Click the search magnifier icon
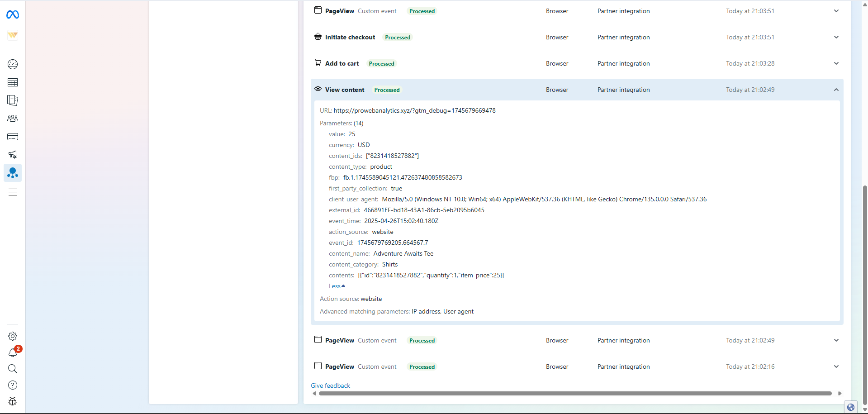Screen dimensions: 868x414 [13, 369]
